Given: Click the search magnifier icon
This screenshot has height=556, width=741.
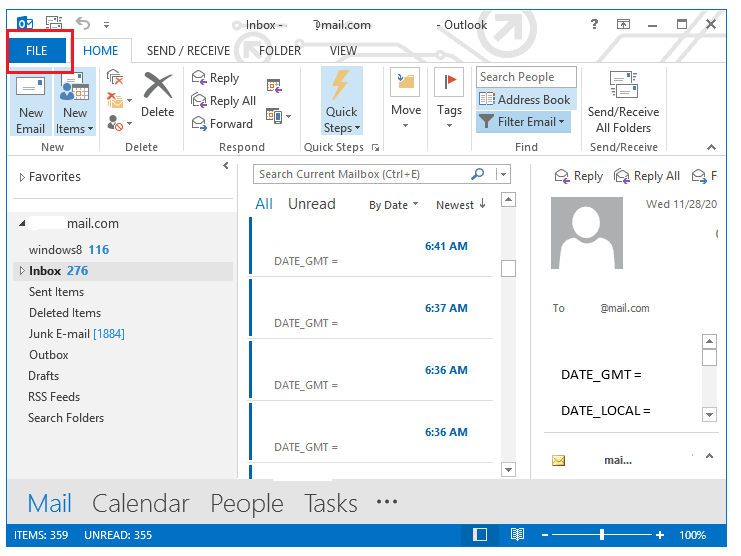Looking at the screenshot, I should (478, 174).
